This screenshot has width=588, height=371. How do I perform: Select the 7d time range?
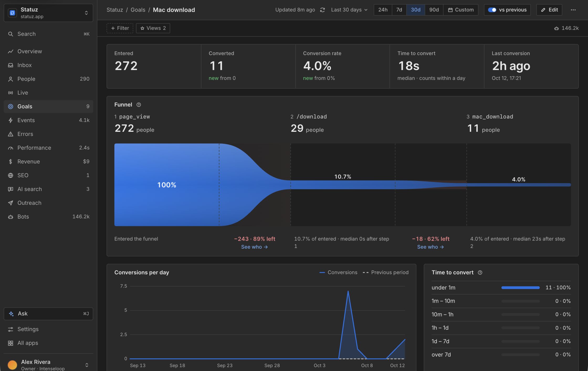[399, 10]
